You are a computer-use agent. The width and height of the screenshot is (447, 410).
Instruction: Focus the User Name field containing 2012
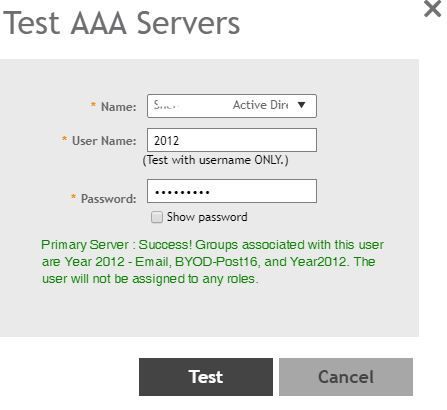click(x=232, y=140)
